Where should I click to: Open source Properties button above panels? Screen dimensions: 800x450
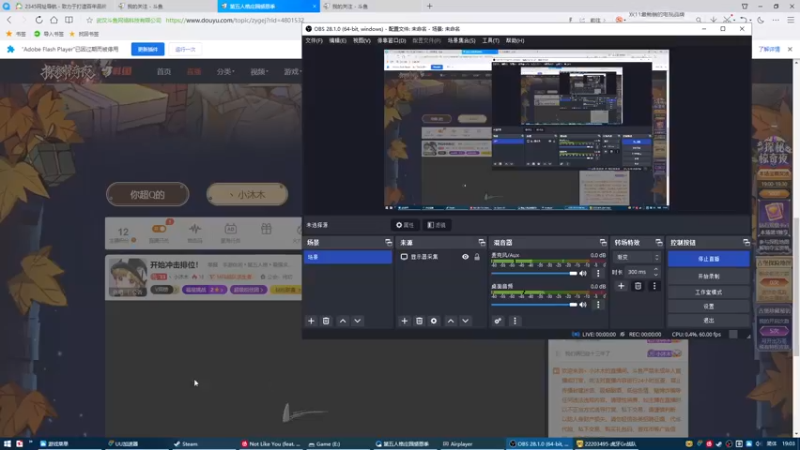pyautogui.click(x=405, y=225)
